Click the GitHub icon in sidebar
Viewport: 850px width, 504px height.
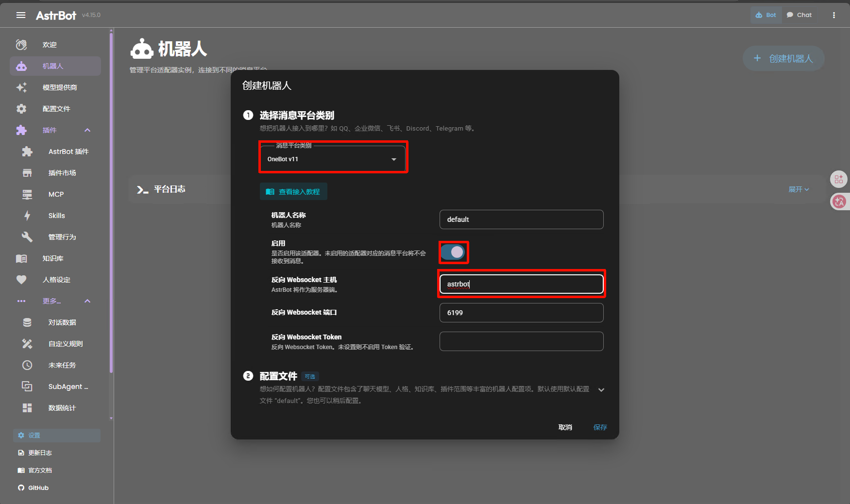(21, 487)
